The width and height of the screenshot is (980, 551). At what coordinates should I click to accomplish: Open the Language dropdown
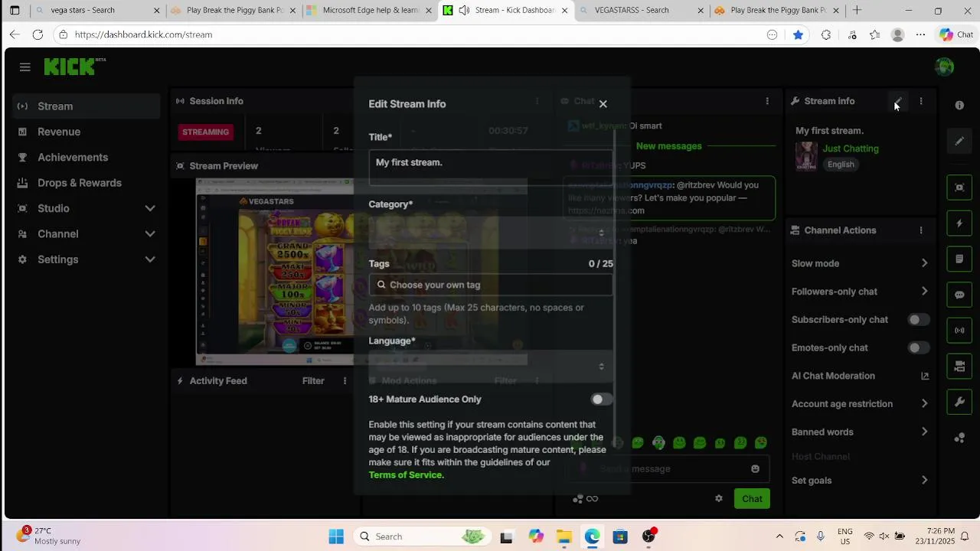491,367
